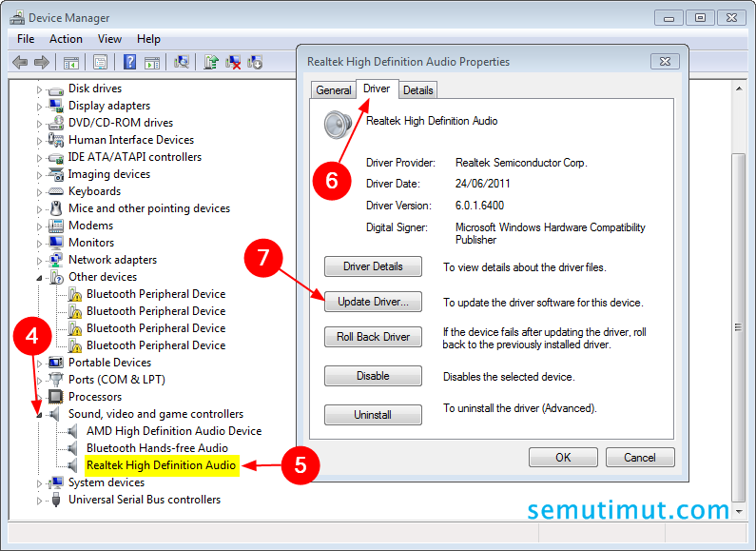
Task: Select AMD High Definition Audio Device
Action: [174, 431]
